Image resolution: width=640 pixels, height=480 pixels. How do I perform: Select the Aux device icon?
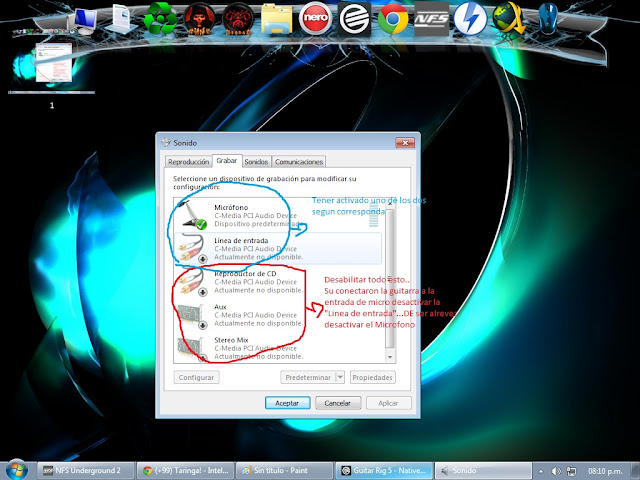193,314
